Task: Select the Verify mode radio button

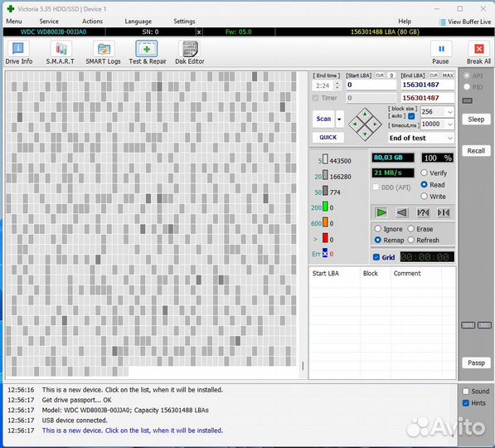Action: (x=424, y=173)
